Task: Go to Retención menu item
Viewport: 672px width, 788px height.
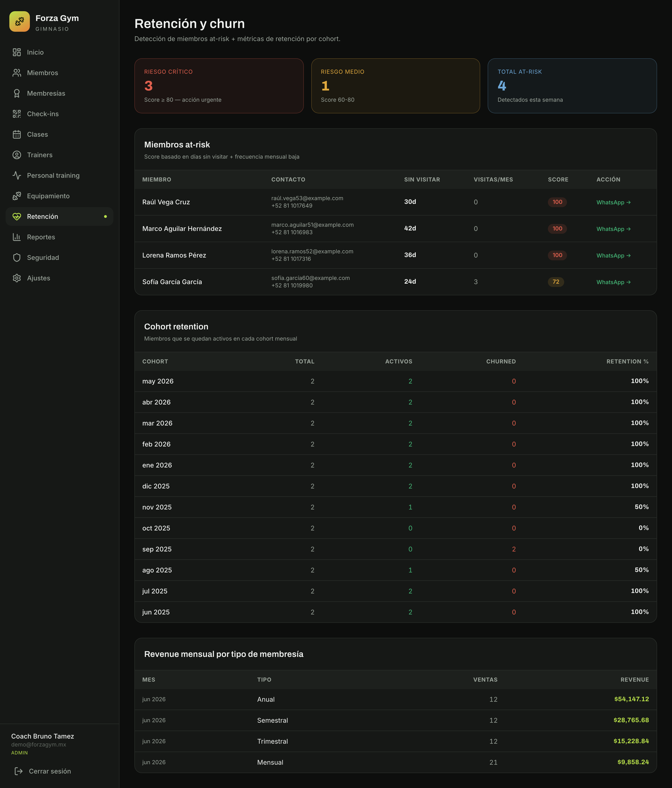Action: tap(59, 216)
